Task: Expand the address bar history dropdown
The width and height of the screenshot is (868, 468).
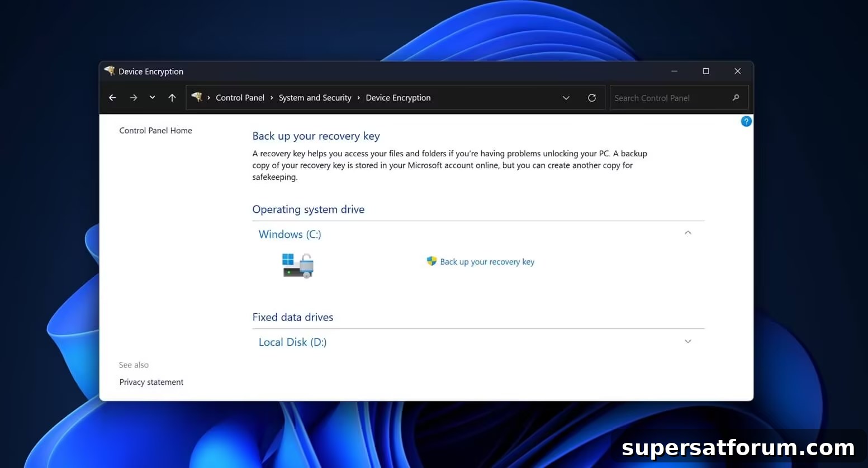Action: 566,98
